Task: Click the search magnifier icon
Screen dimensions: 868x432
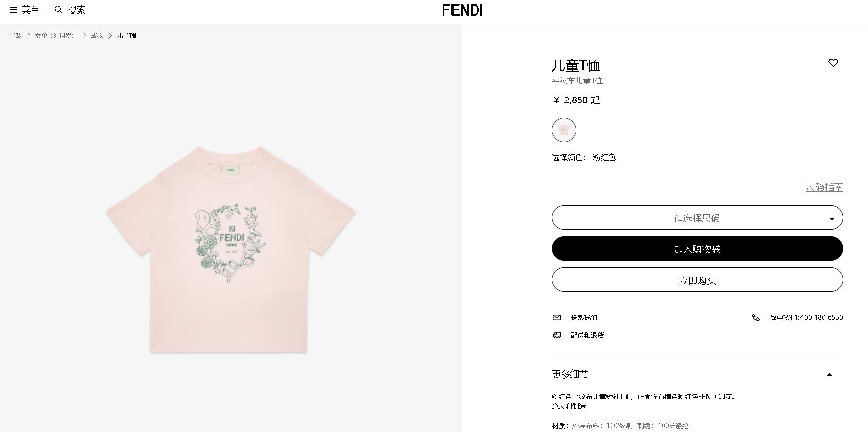Action: tap(58, 10)
